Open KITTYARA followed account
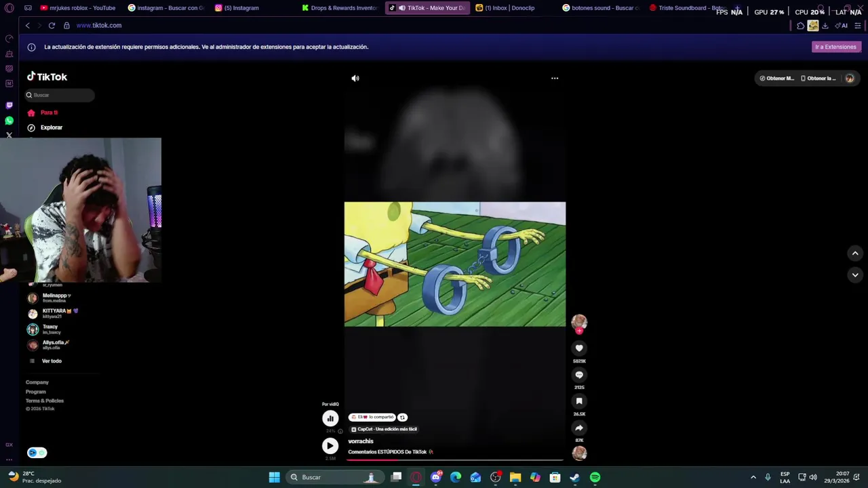Screen dimensions: 868x488 tap(53, 313)
